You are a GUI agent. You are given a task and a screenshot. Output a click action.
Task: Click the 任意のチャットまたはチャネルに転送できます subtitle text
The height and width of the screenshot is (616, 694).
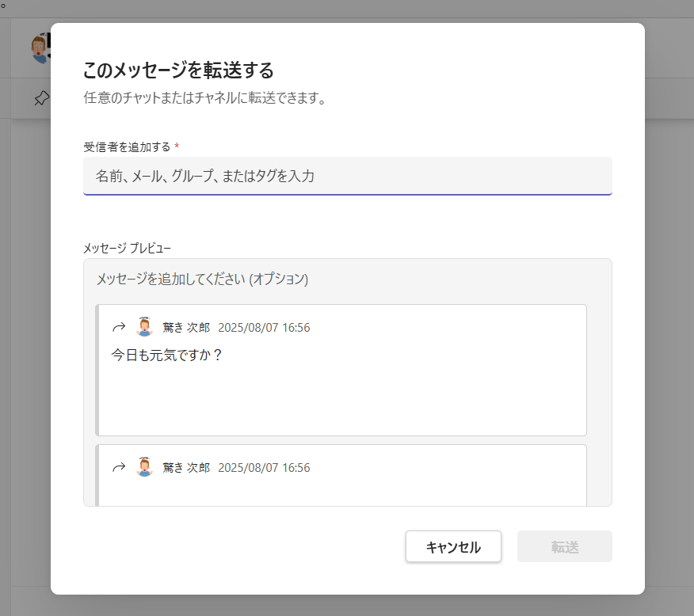click(204, 99)
